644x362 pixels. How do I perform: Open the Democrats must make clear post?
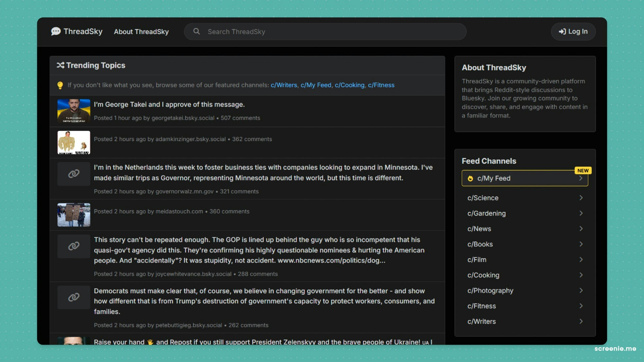pyautogui.click(x=264, y=301)
